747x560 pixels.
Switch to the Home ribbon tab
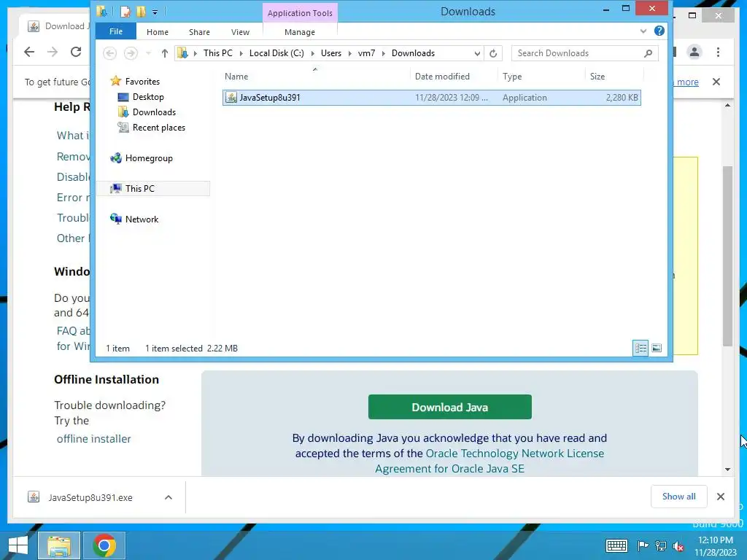click(158, 32)
